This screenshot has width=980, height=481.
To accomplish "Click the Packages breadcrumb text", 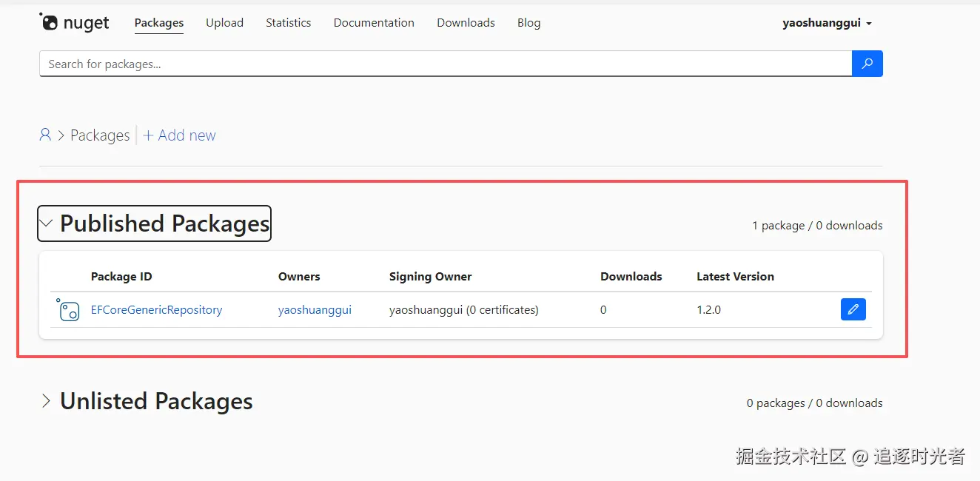I will [x=100, y=135].
